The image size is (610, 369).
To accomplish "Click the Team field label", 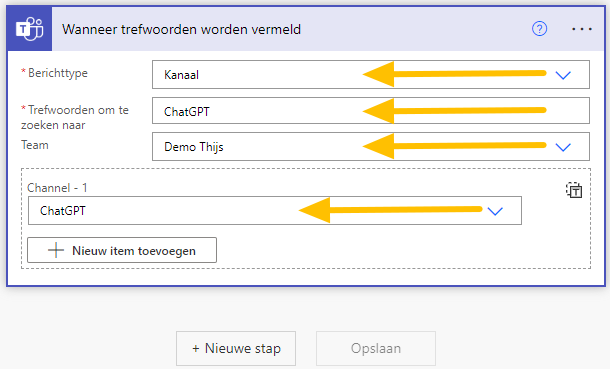I will (35, 145).
